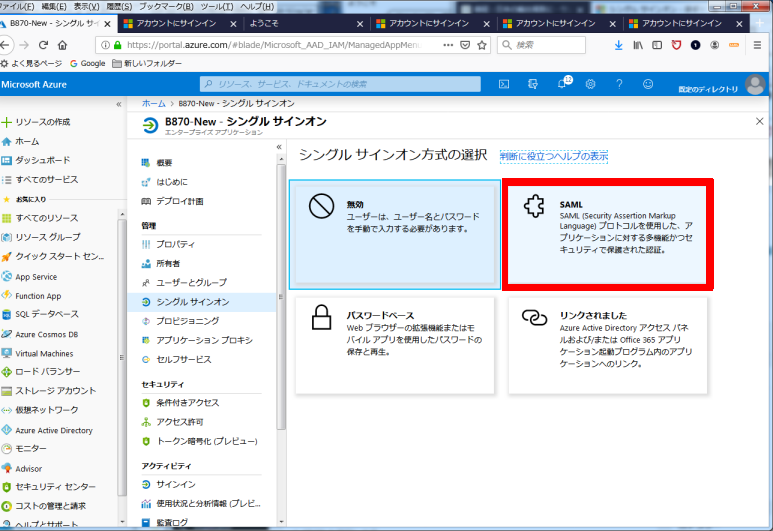Open portal settings gear icon
Viewport: 773px width, 531px height.
590,84
